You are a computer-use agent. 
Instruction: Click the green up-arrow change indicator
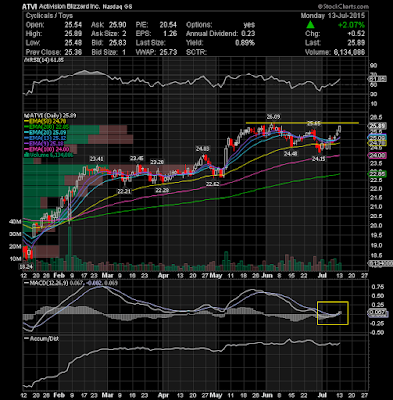pyautogui.click(x=310, y=25)
